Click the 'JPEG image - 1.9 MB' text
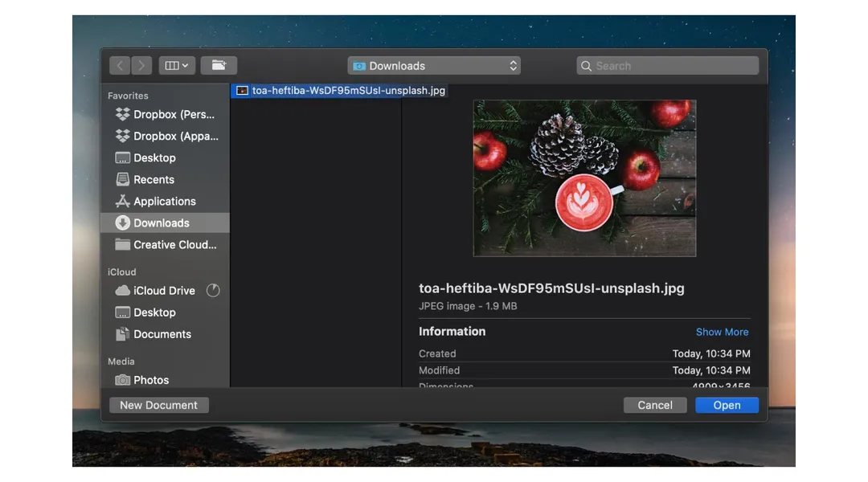The image size is (868, 482). (x=468, y=306)
